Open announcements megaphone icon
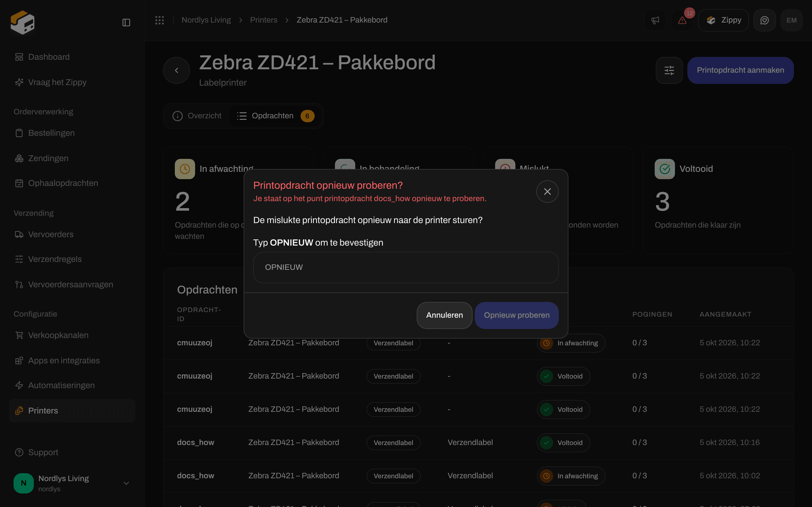The image size is (812, 507). (655, 20)
